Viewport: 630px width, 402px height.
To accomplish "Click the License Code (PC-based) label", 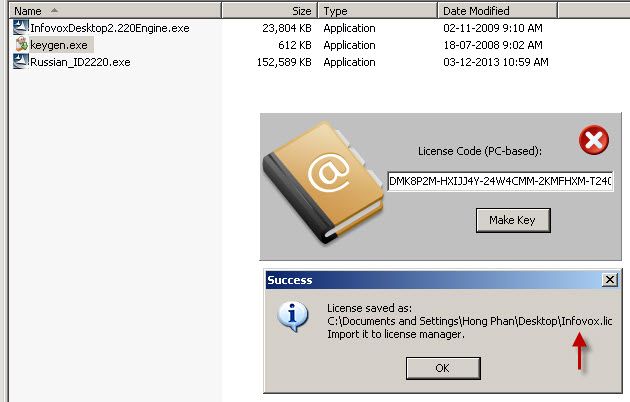I will 480,151.
